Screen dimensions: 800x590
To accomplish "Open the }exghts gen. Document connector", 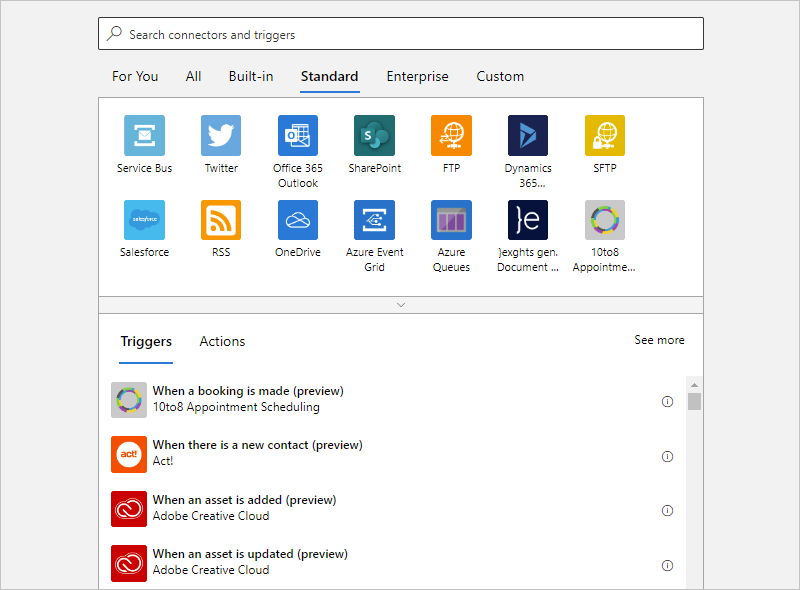I will point(528,220).
